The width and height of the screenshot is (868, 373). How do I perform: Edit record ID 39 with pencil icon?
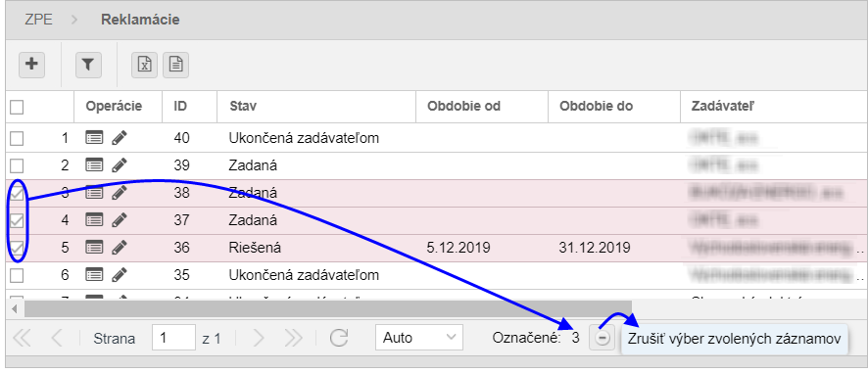[x=119, y=164]
